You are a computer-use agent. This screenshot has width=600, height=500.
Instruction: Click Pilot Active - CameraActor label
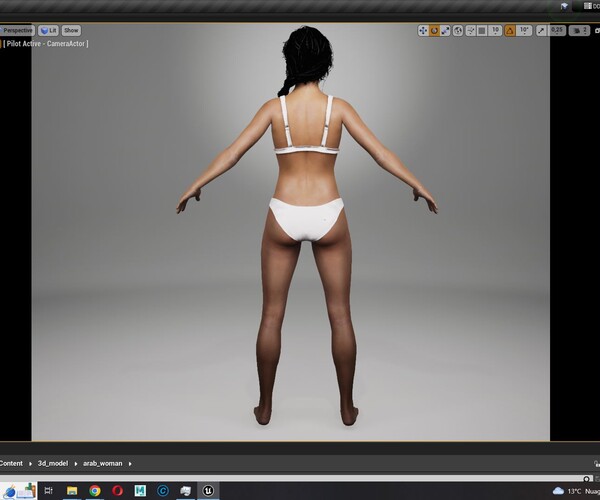[46, 44]
